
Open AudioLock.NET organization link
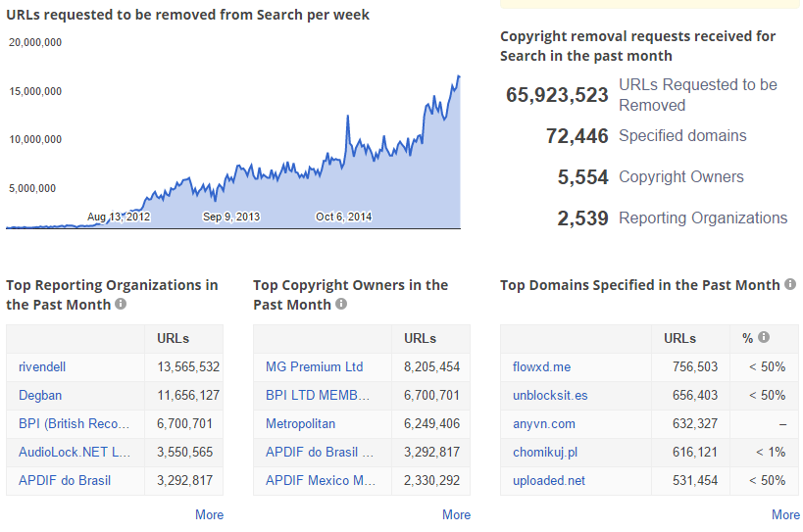(x=75, y=452)
